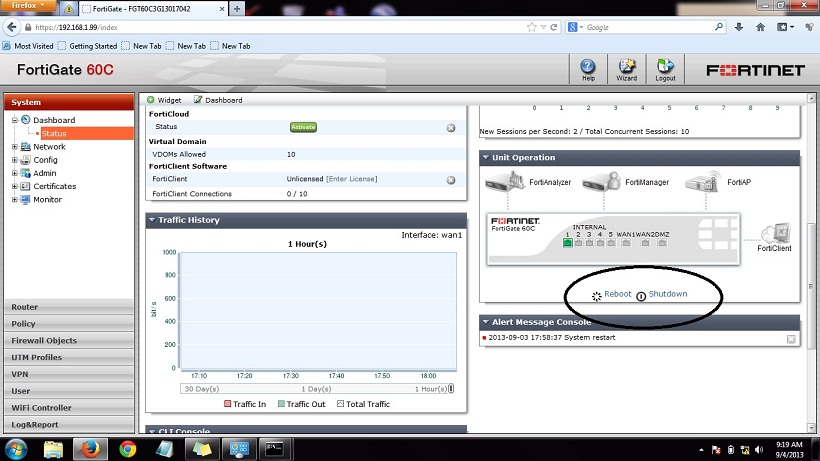Click the Reboot link

(x=618, y=294)
